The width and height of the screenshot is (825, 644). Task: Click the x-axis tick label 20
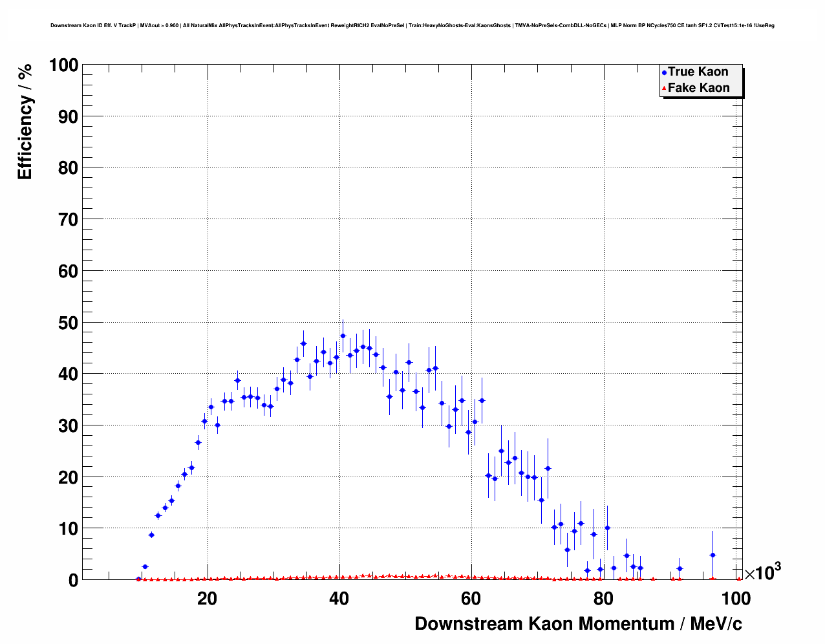(207, 599)
